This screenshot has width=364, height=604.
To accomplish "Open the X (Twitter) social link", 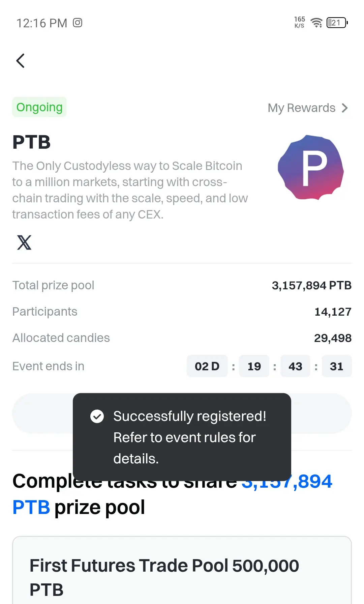I will coord(24,242).
